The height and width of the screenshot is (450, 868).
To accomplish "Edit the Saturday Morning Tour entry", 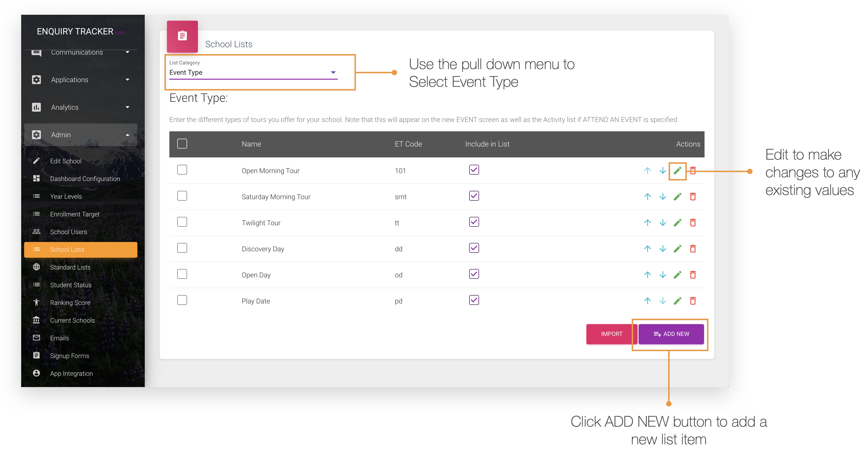I will pos(677,196).
